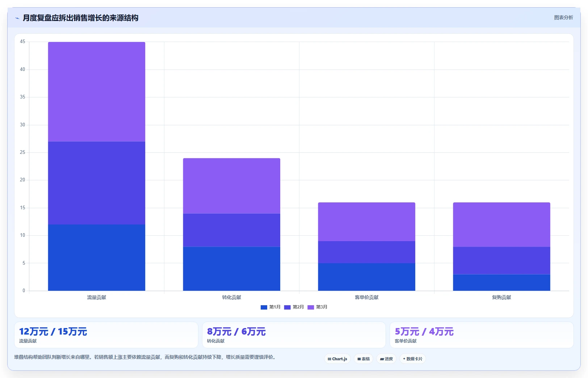Screen dimensions: 588x378
Task: Click the 流量贡献 x-axis label
Action: click(97, 297)
